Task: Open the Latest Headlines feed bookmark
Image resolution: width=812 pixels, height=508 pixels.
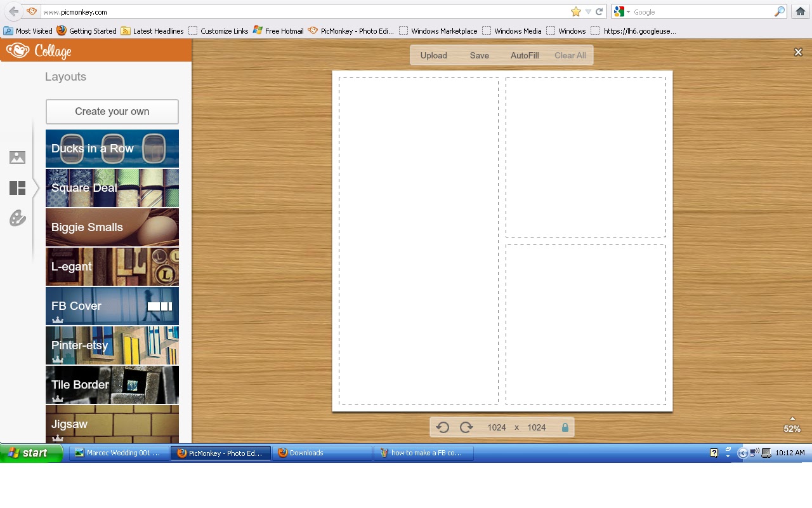Action: (x=152, y=30)
